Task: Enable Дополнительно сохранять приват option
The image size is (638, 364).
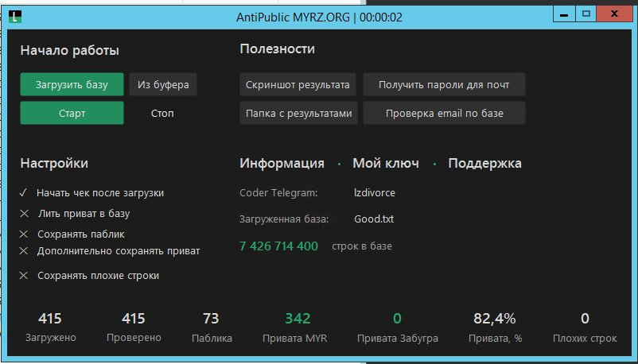Action: 24,251
